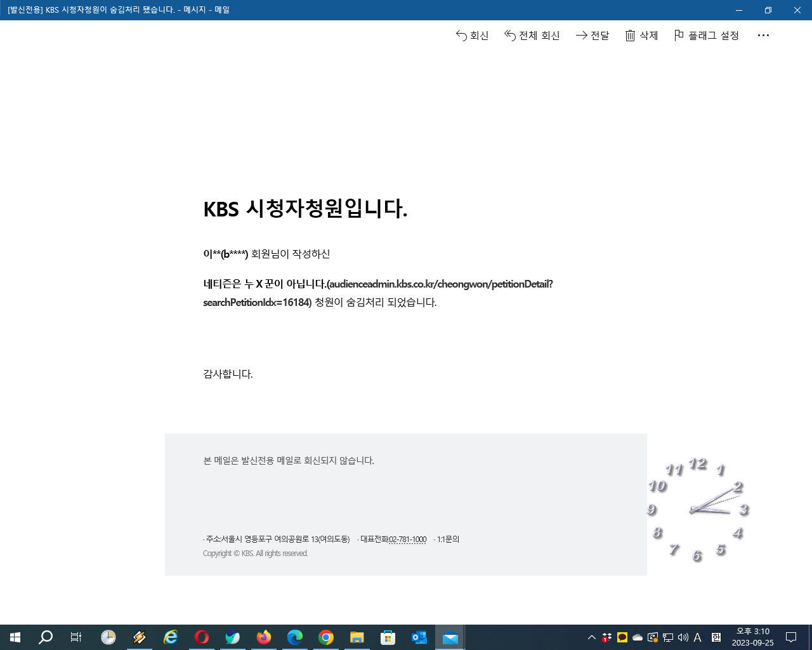Open the OneDrive cloud tray icon
Screen dimensions: 812x650
click(638, 637)
